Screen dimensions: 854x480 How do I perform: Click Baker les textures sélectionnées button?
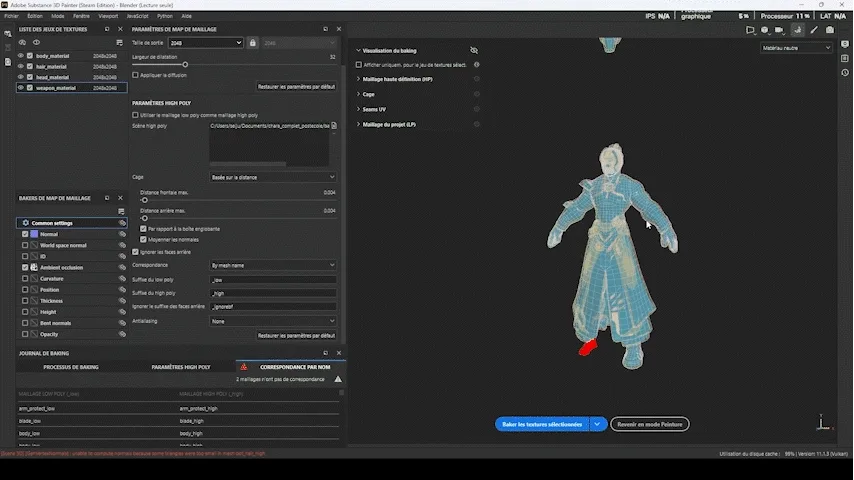tap(542, 424)
